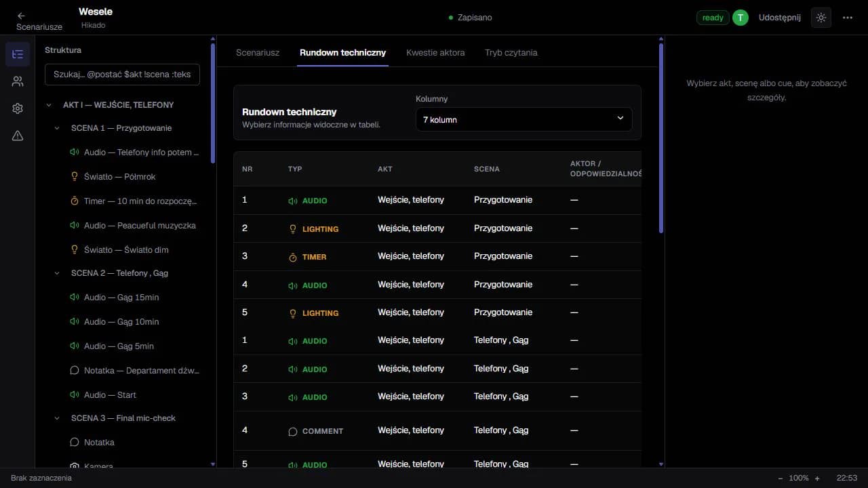Select Audio — Gąg 10min in the tree
The image size is (868, 488).
(x=121, y=322)
